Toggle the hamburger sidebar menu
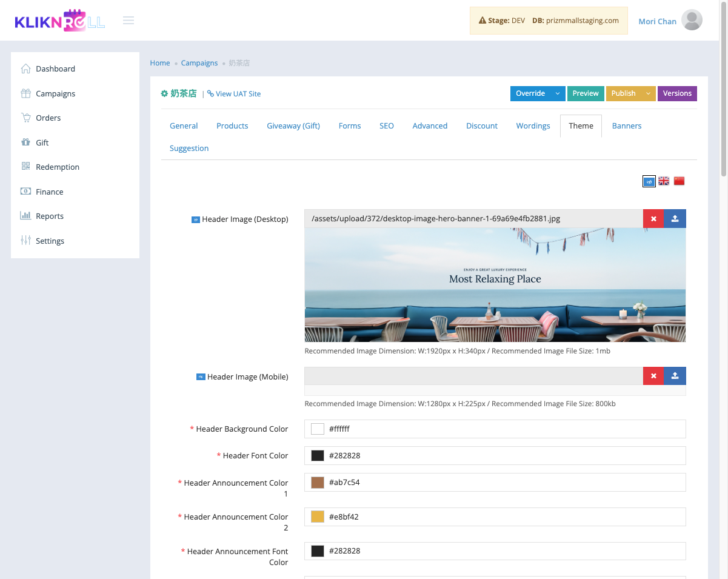 point(129,21)
